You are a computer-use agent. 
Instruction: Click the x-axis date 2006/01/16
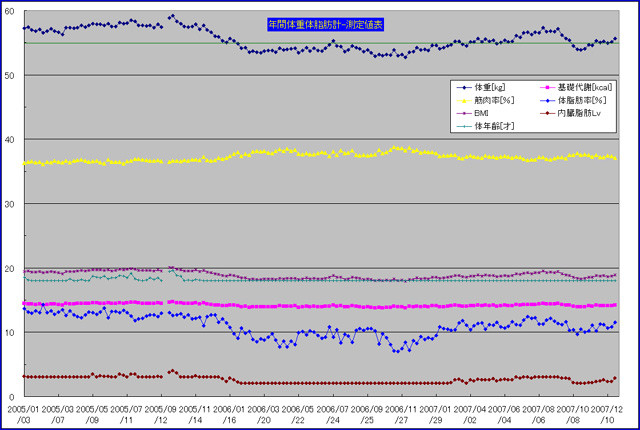click(x=229, y=414)
